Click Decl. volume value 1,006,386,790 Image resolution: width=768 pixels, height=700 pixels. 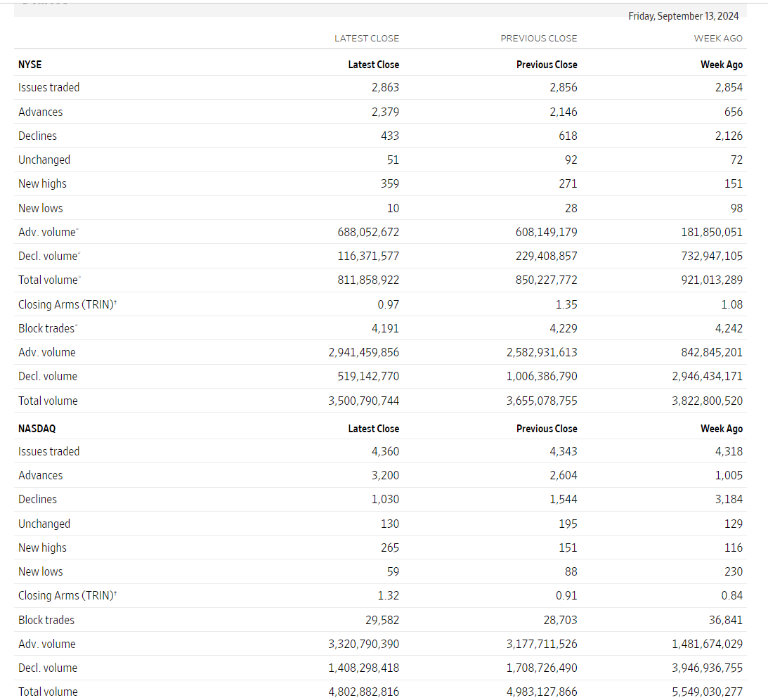(542, 377)
